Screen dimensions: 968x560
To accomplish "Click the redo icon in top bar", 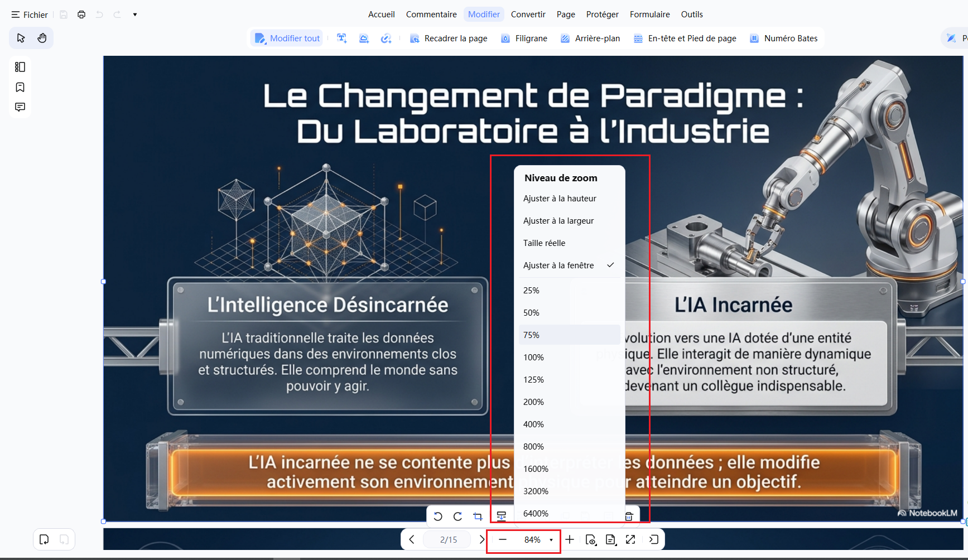I will 117,15.
